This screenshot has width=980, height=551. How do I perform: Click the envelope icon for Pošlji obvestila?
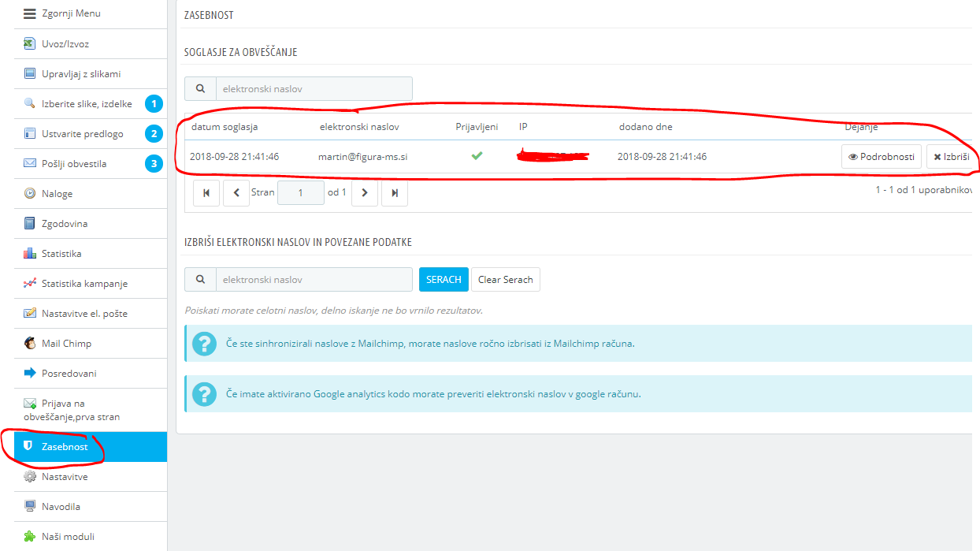[30, 164]
